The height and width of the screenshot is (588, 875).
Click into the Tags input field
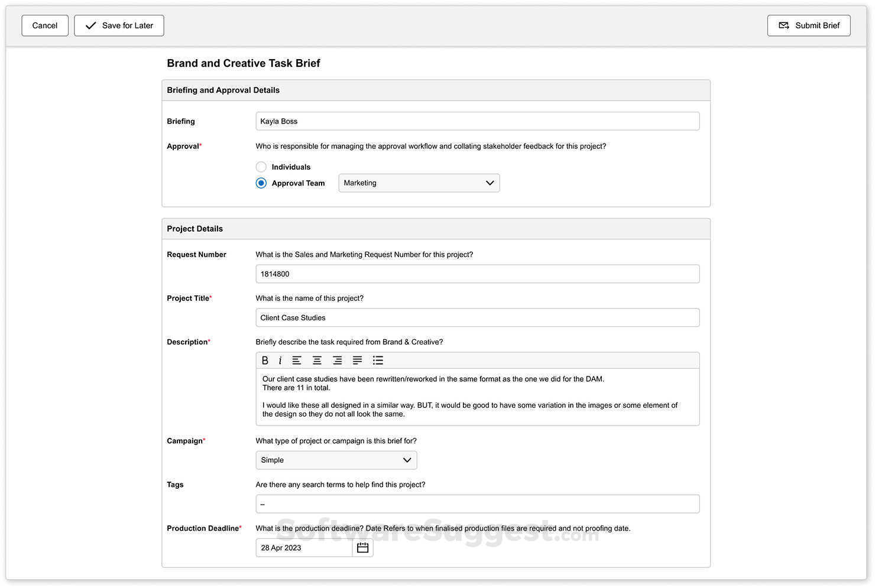477,504
